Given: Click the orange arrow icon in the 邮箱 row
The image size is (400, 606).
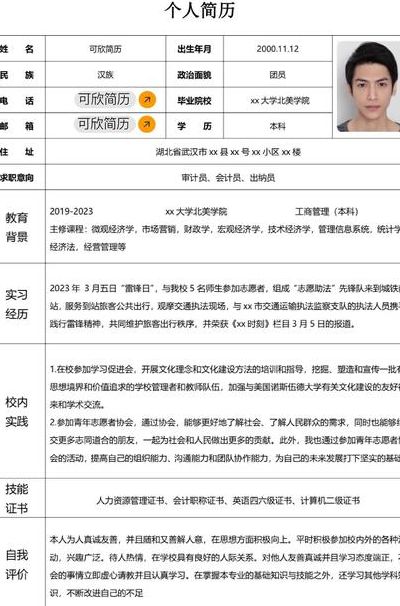Looking at the screenshot, I should tap(147, 124).
